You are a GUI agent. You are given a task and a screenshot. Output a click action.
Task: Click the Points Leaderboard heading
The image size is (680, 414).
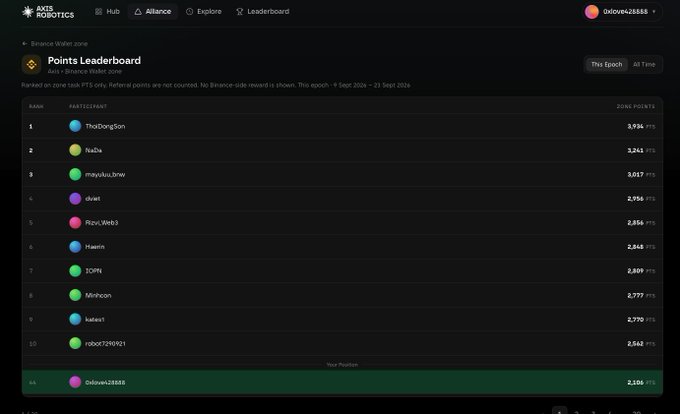pos(94,61)
